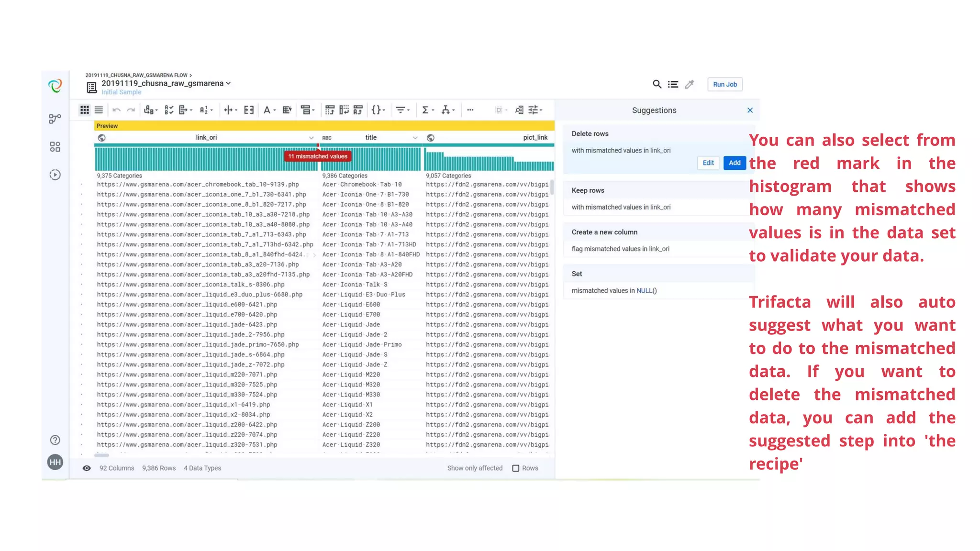Click the cell Acer Chromebook Tab 10
Screen dimensions: 980x551
pos(362,185)
